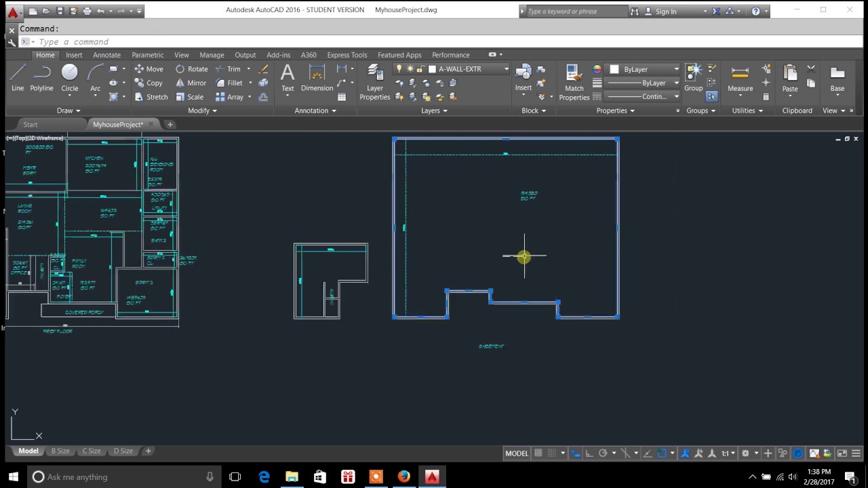868x488 pixels.
Task: Open Firefox from the taskbar
Action: click(x=404, y=476)
